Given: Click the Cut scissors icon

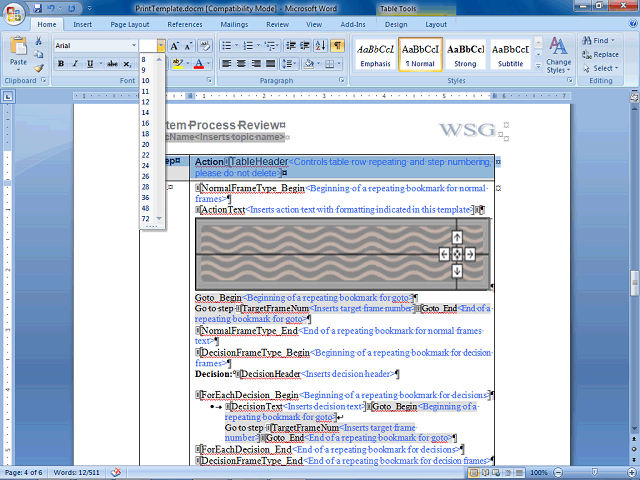Looking at the screenshot, I should pyautogui.click(x=38, y=41).
